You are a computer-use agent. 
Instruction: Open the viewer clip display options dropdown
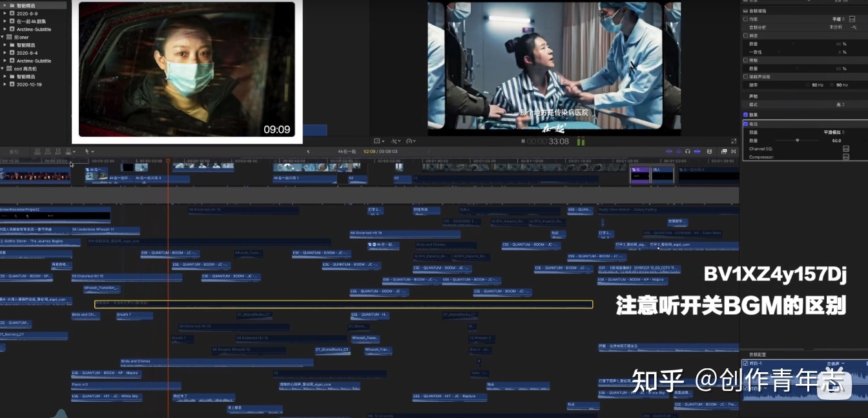pos(379,141)
